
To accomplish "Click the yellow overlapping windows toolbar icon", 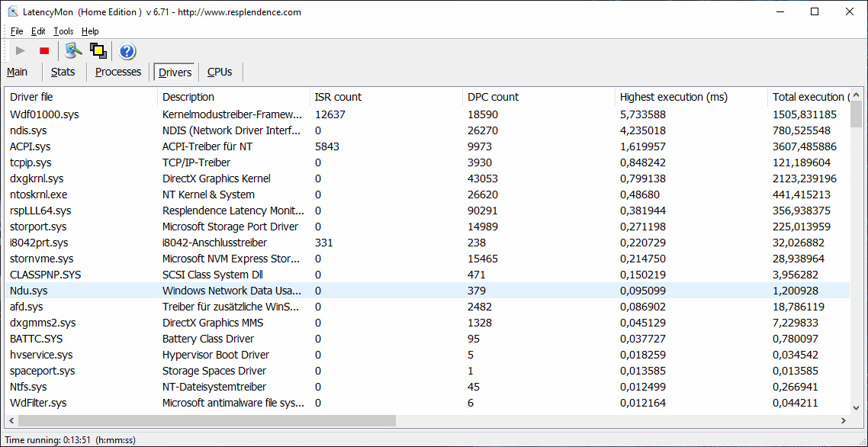I will coord(98,51).
